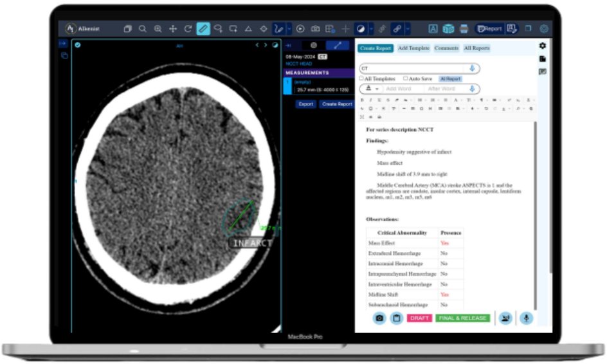Enable the Auto Save checkbox

point(405,78)
